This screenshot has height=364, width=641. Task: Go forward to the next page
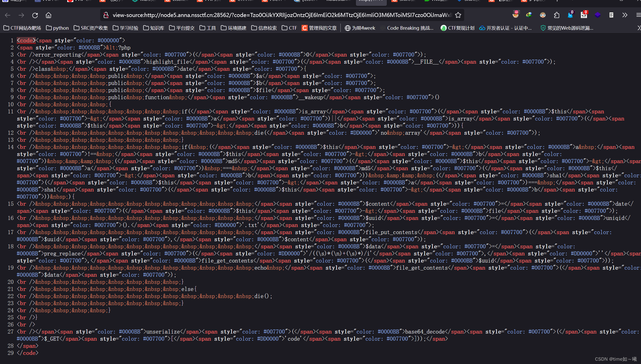click(x=21, y=15)
